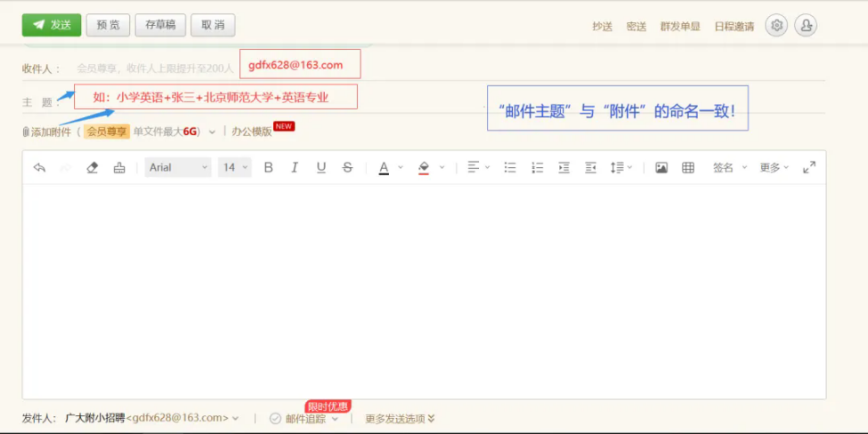Click inside the email body area
Screen dimensions: 868x434
[x=424, y=292]
